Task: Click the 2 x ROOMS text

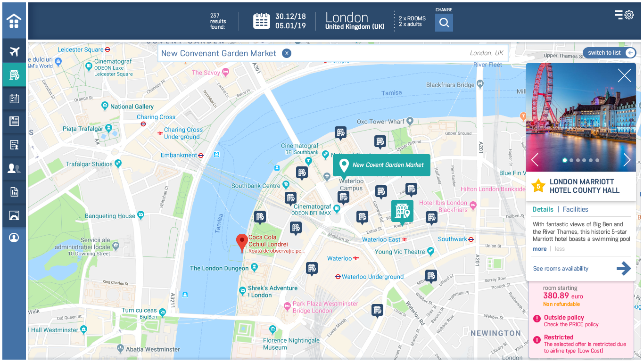Action: (x=412, y=18)
